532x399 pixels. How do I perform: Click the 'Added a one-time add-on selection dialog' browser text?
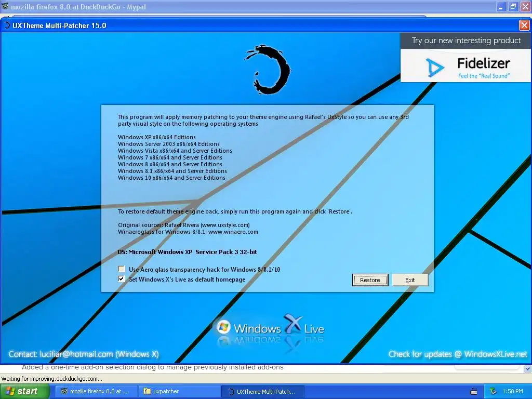pyautogui.click(x=153, y=367)
